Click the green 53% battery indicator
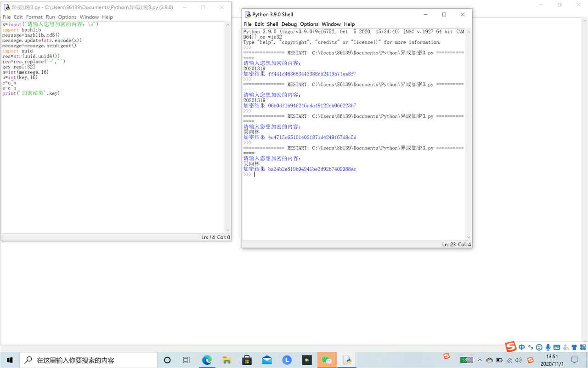Viewport: 588px width, 368px height. pos(467,360)
